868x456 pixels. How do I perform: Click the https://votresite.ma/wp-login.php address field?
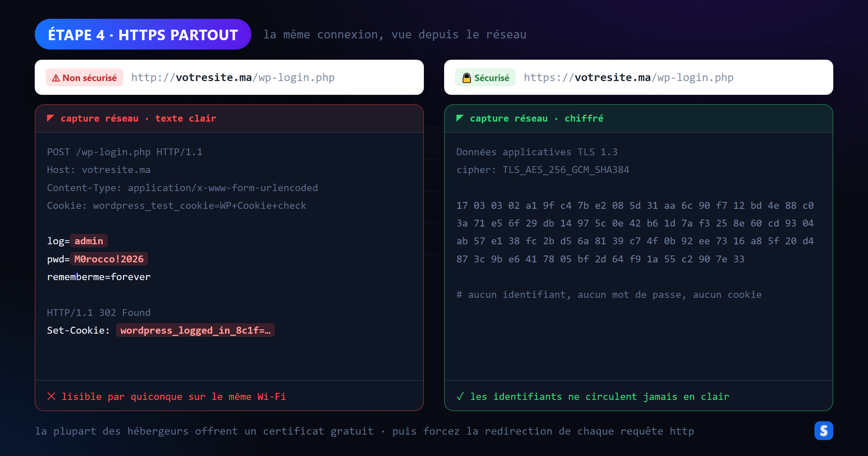[639, 77]
